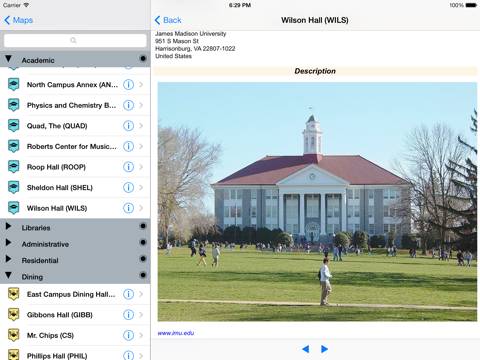Open info for Wilson Hall (WILS)

tap(128, 208)
